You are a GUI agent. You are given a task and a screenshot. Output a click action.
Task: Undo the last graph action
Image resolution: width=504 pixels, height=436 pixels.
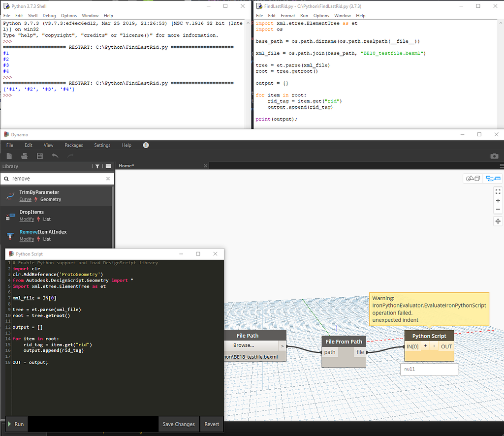click(x=54, y=156)
